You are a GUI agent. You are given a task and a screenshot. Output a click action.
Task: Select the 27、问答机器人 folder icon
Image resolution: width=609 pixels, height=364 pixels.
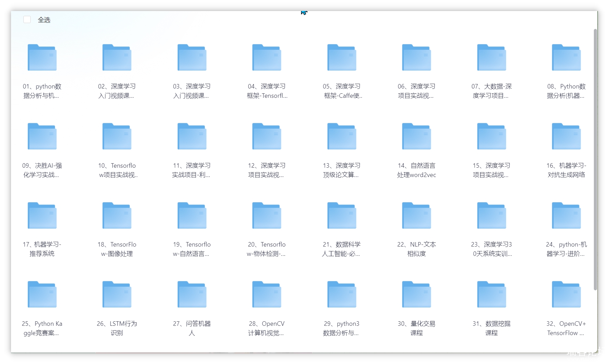click(x=192, y=294)
